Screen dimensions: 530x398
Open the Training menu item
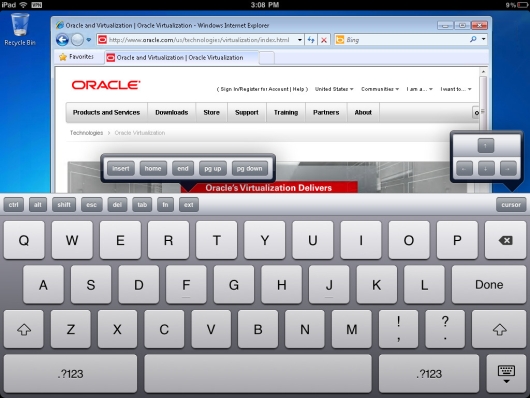pyautogui.click(x=286, y=112)
